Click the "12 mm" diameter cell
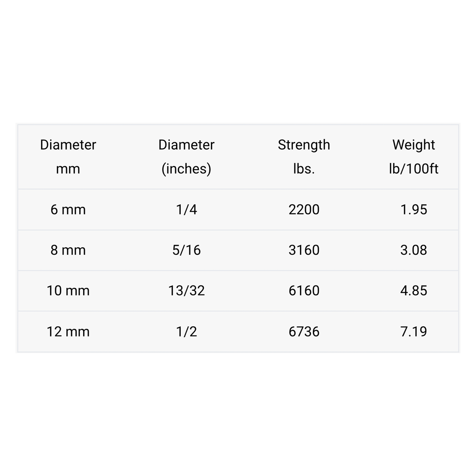This screenshot has width=476, height=476. click(68, 332)
